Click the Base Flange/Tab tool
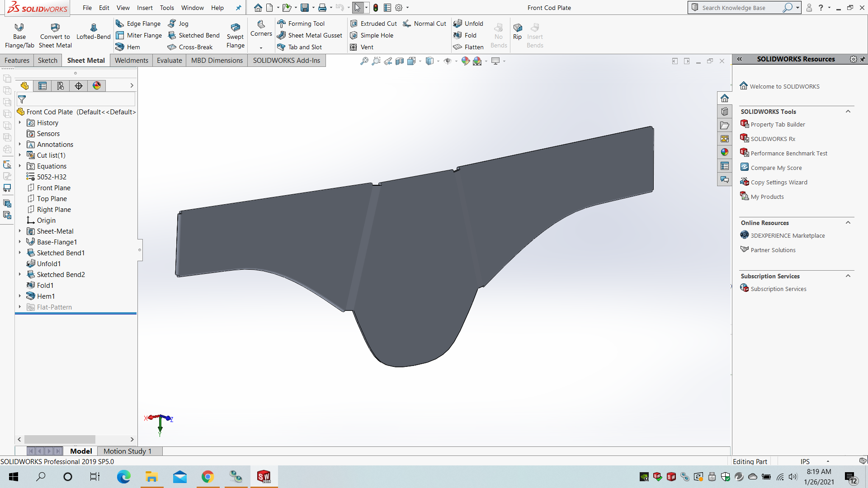868x488 pixels. (x=19, y=36)
